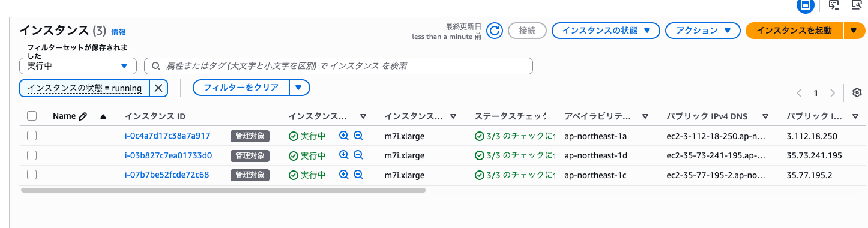Click the horizontal table scrollbar
868x228 pixels.
(223, 190)
